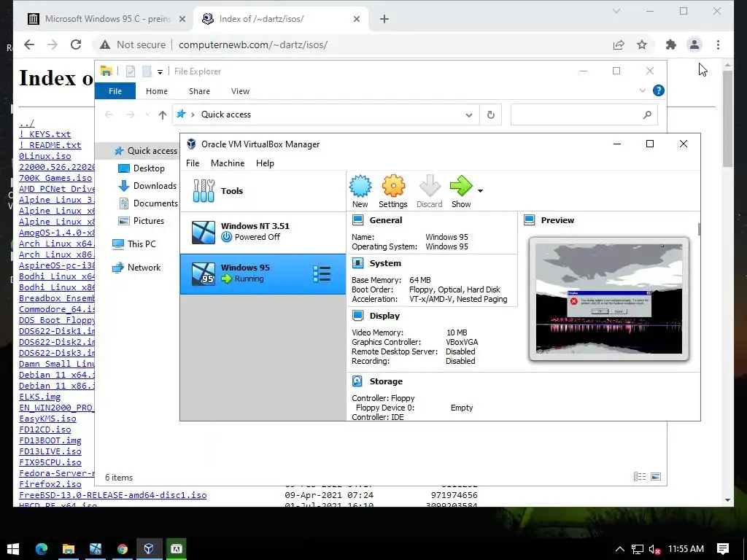The height and width of the screenshot is (560, 747).
Task: Open dropdown arrow next to Show button
Action: 480,191
